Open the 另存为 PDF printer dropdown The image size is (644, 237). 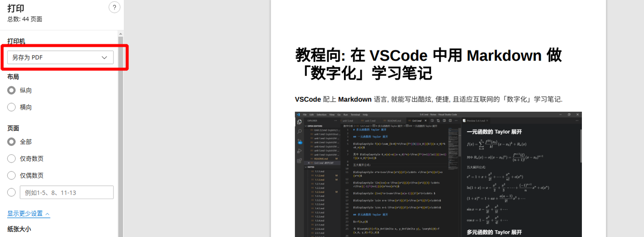[60, 58]
